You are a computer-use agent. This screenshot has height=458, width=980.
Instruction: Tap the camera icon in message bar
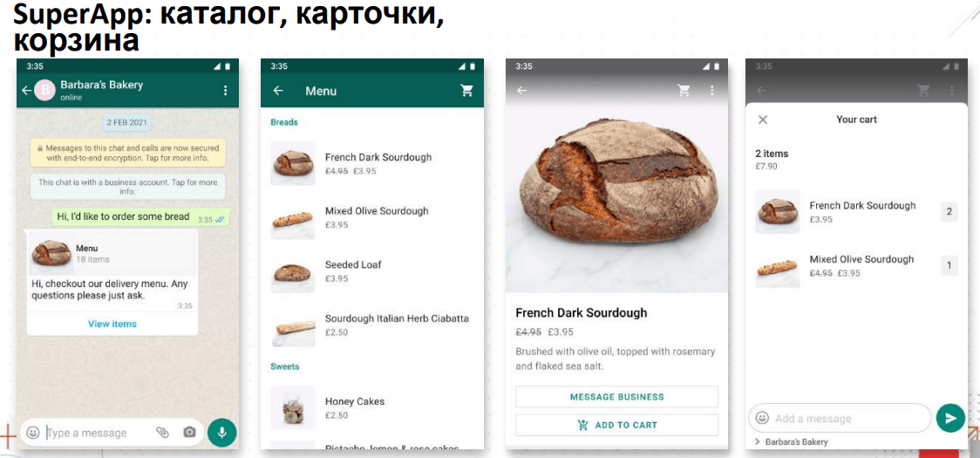189,433
